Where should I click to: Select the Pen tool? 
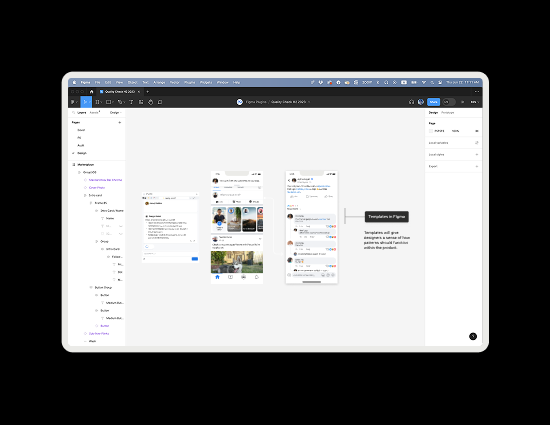point(120,102)
